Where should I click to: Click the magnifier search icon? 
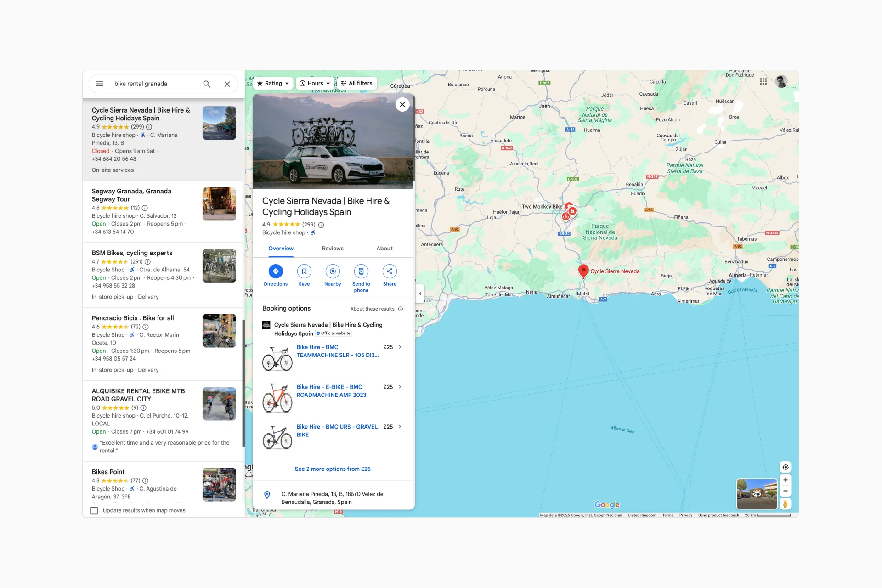coord(207,84)
